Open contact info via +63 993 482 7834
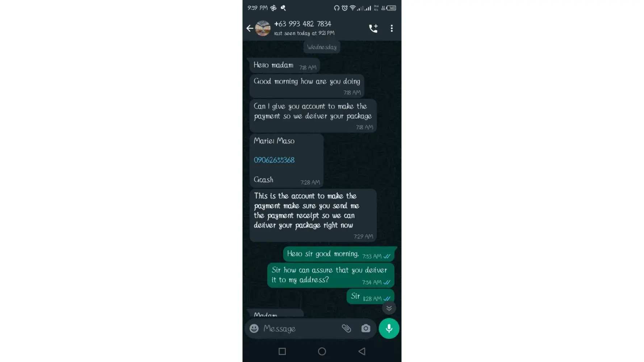This screenshot has width=644, height=362. point(302,24)
